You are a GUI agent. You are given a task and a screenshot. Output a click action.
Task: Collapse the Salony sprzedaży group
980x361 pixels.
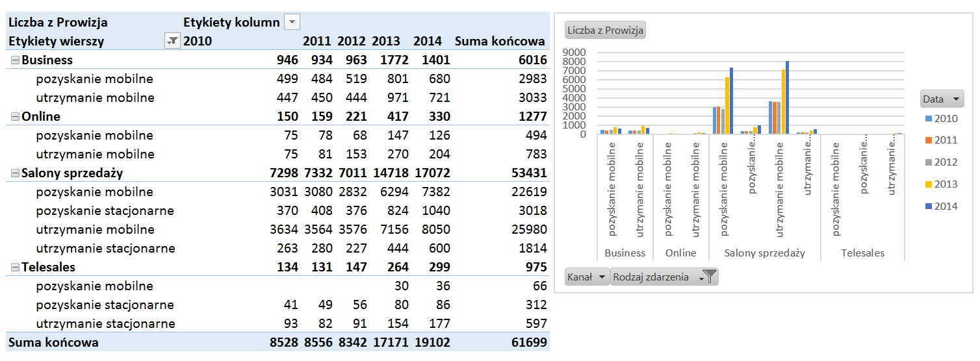(15, 173)
